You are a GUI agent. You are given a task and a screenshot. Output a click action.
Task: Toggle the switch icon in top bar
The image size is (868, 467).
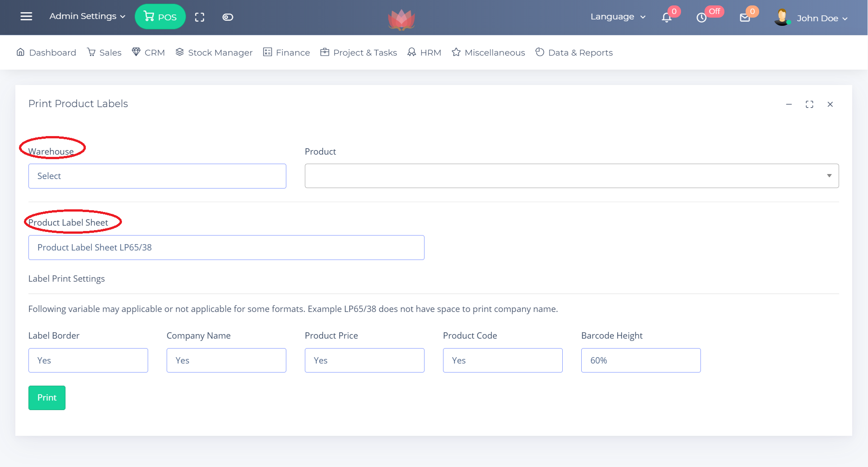pos(228,17)
